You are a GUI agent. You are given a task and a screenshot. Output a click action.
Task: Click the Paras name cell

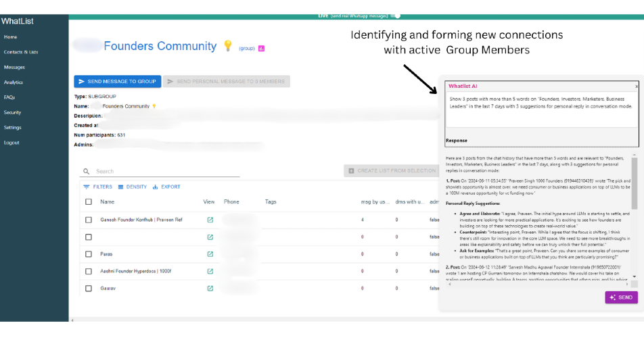coord(106,254)
